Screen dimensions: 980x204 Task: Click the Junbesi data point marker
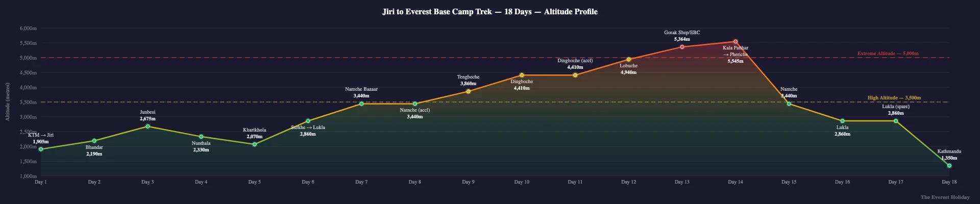pos(148,126)
